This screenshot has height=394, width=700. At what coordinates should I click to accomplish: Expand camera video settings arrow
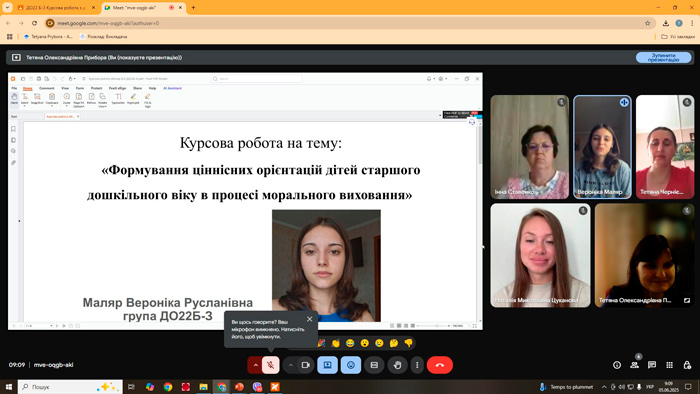[291, 365]
